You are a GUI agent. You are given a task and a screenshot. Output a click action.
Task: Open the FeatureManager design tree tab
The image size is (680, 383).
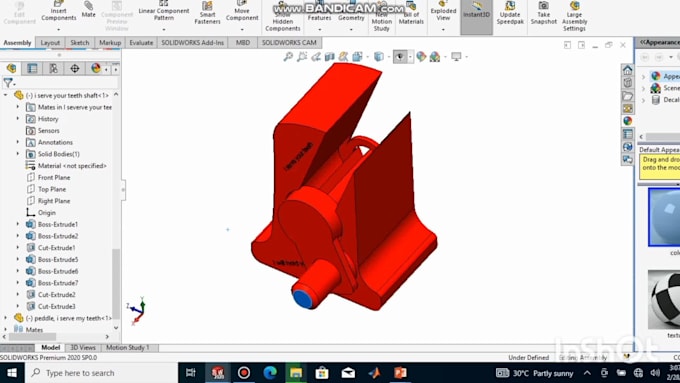[11, 68]
